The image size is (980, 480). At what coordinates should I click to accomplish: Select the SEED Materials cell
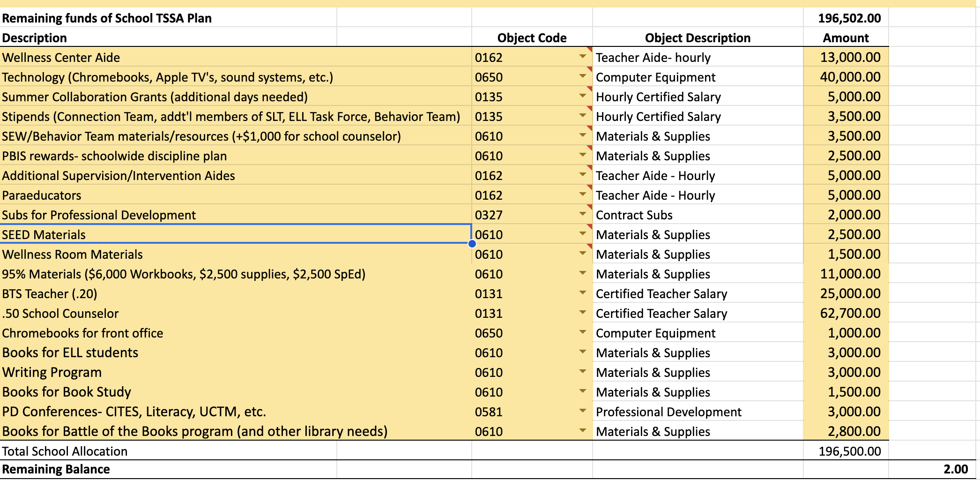click(x=236, y=234)
